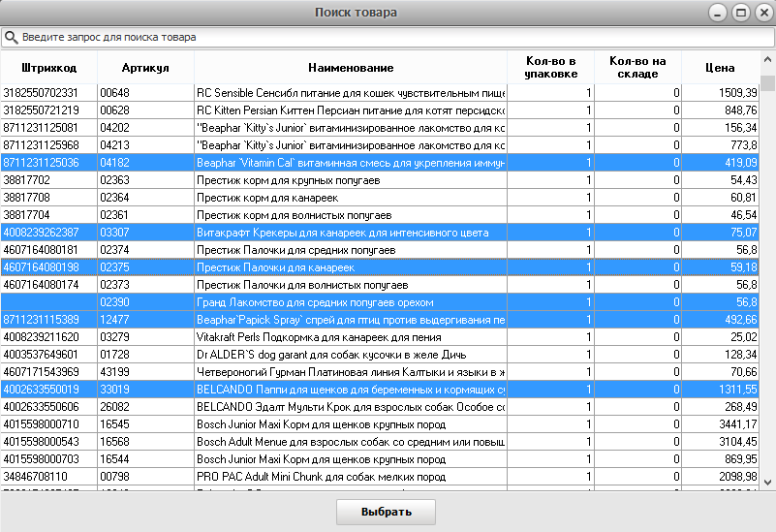Click barcode 4003537649601
This screenshot has width=776, height=532.
pos(41,355)
